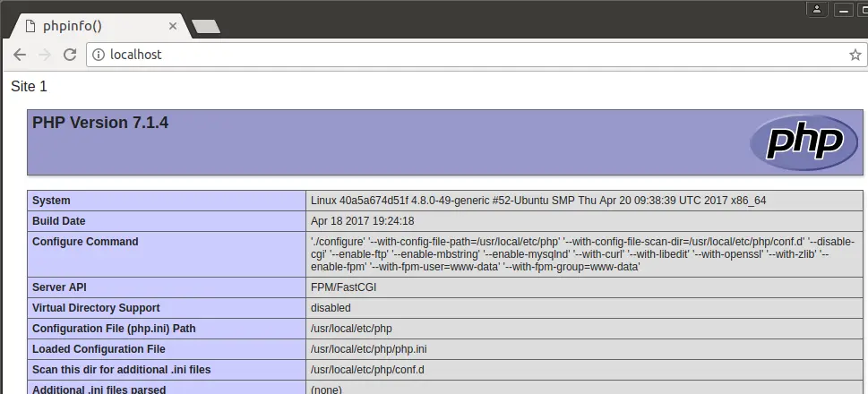Click 'Additional .ini files parsed' label
868x394 pixels.
point(99,389)
